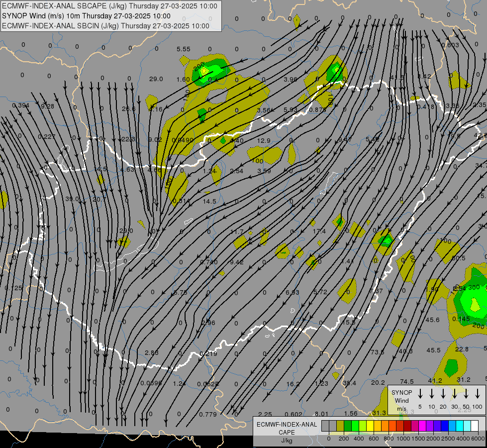Click the 0.145 grid value

[x=461, y=319]
